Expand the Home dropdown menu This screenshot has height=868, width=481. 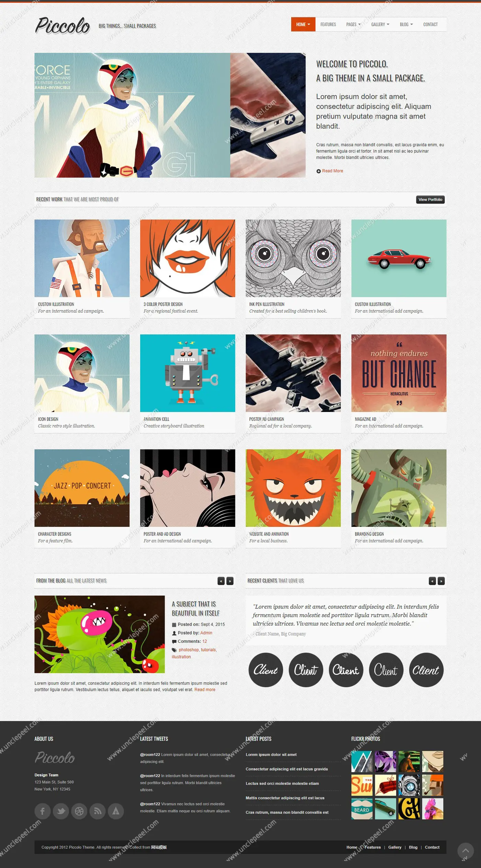click(303, 24)
